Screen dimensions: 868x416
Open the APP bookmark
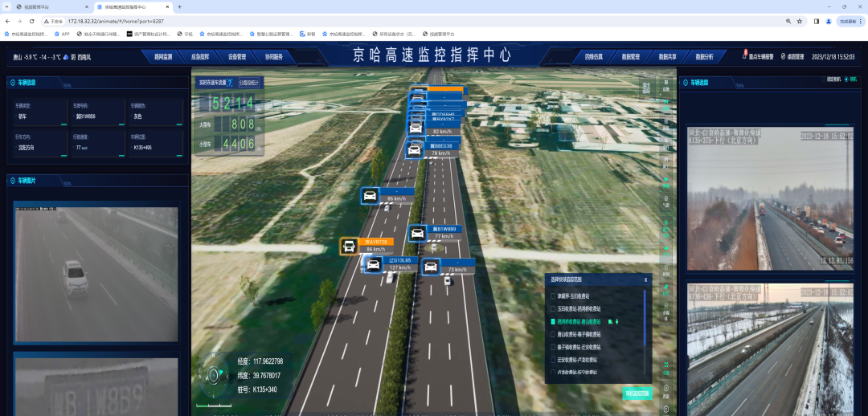pos(63,34)
